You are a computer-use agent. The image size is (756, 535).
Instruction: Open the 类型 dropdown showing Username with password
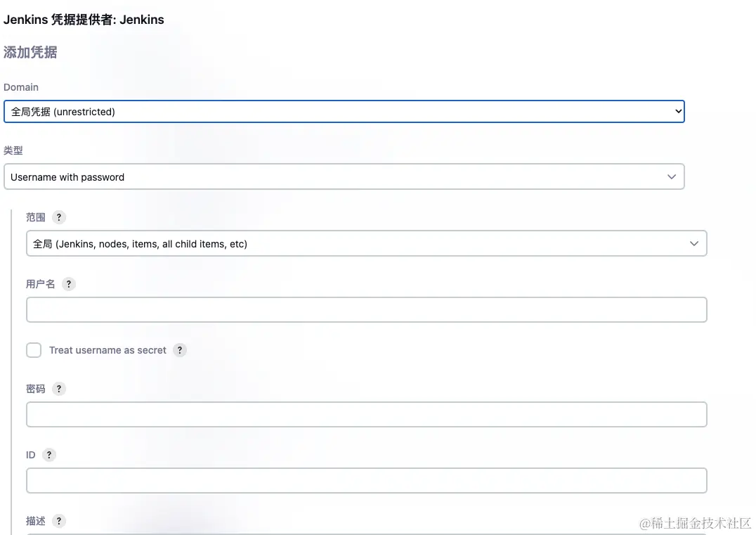point(344,176)
